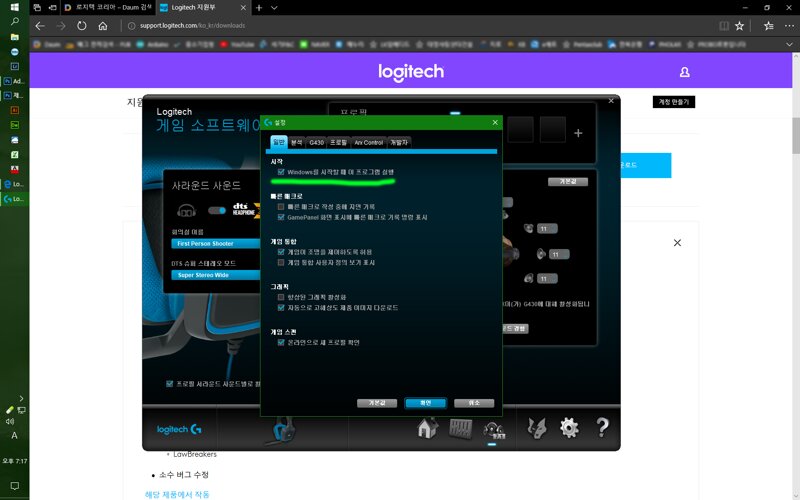This screenshot has width=800, height=500.
Task: Open the Super Stereo Wide dropdown
Action: click(x=216, y=275)
